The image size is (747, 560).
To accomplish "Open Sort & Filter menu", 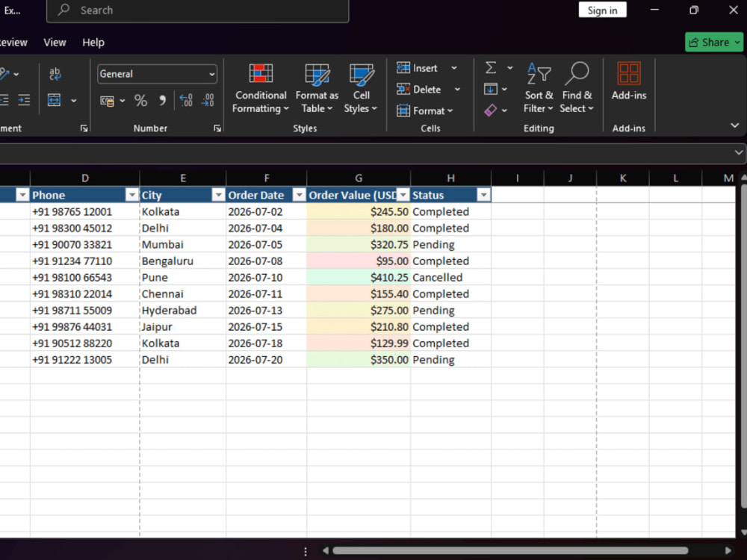I will [539, 89].
